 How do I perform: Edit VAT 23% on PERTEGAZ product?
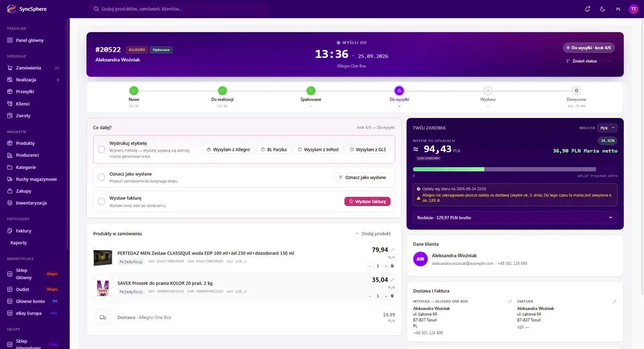coord(245,261)
